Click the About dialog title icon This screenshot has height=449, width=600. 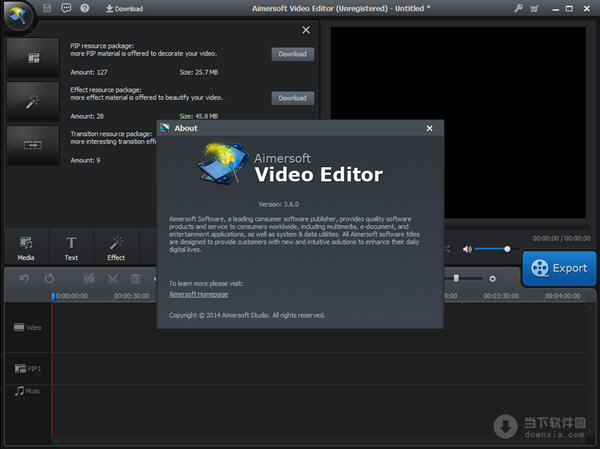click(x=165, y=128)
